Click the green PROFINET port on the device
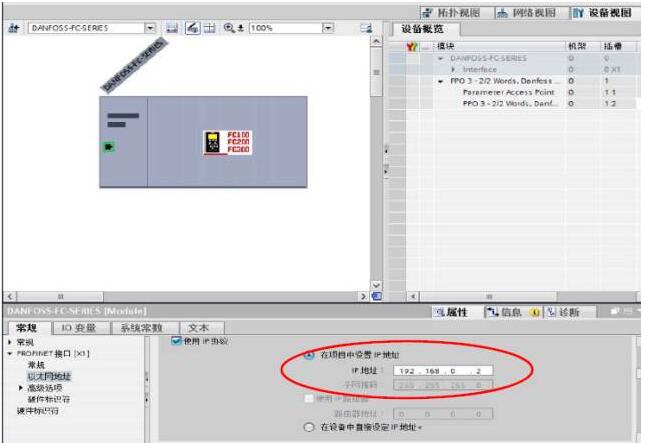 coord(108,147)
